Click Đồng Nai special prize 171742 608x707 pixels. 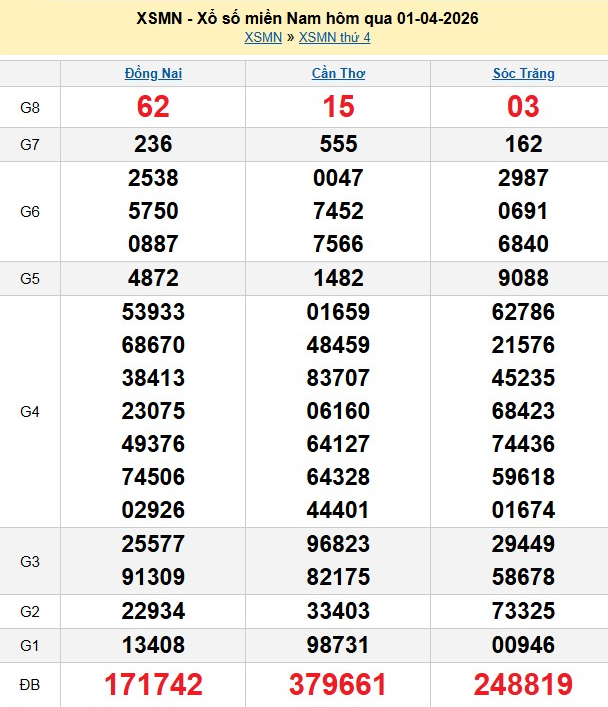[x=153, y=684]
